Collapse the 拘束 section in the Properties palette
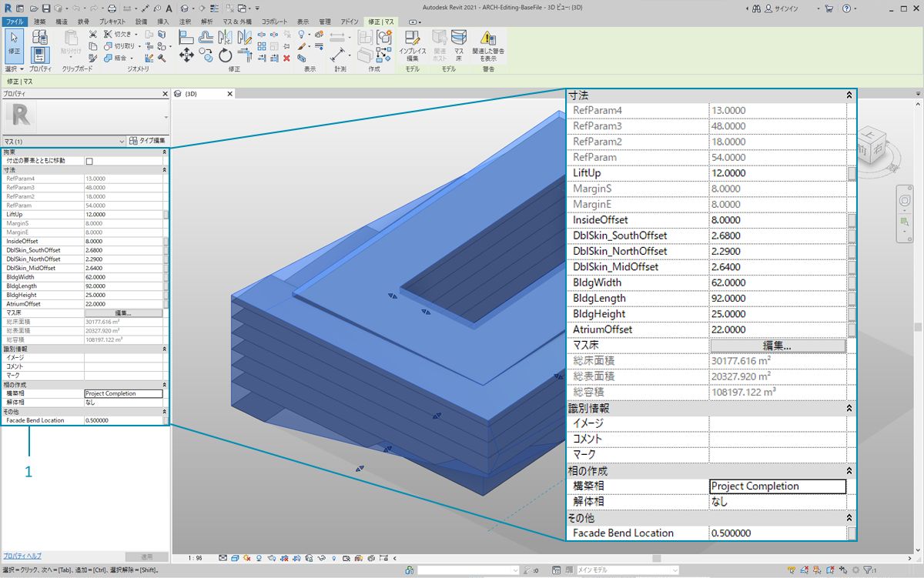 point(164,152)
